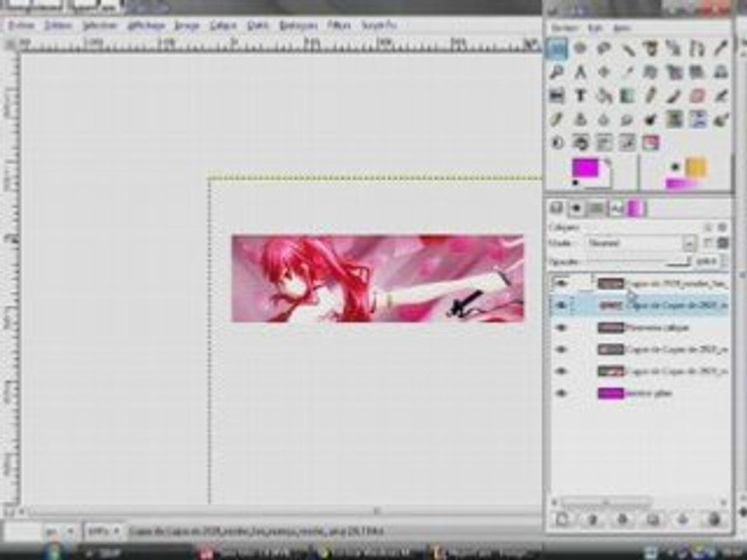Click the opacity value stepper arrows
Screen dimensions: 747x560
724,261
